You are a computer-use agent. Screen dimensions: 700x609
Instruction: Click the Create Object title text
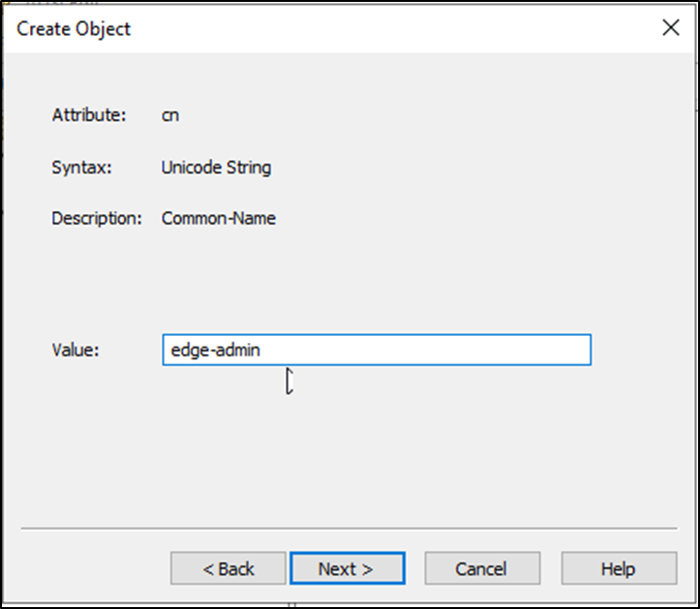74,29
